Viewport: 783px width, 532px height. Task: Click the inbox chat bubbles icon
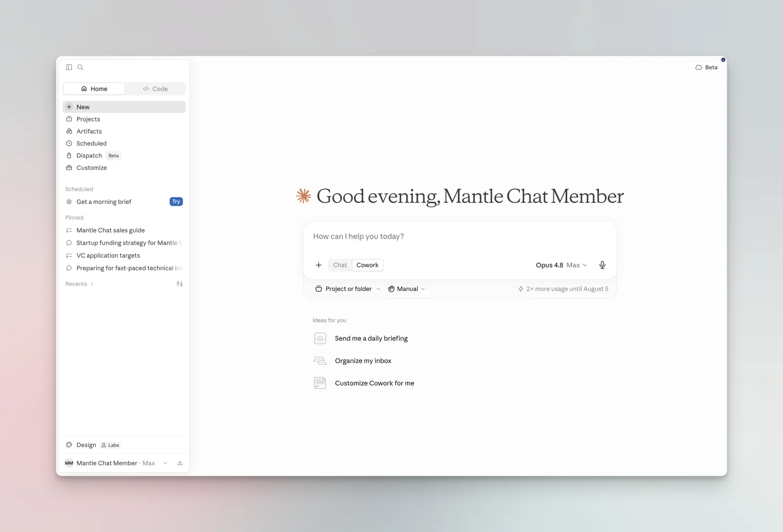pyautogui.click(x=320, y=361)
